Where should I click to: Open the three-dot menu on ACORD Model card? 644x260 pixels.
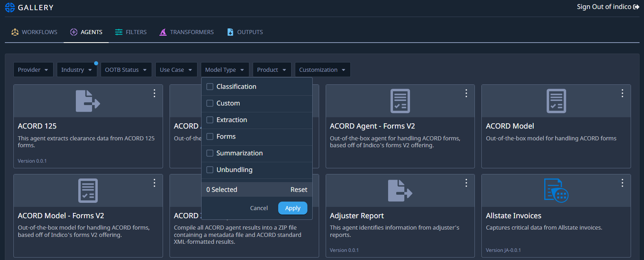coord(622,93)
